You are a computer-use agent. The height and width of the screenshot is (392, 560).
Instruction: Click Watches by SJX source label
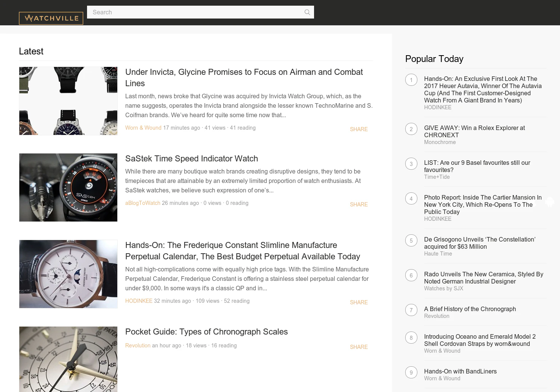pos(443,288)
